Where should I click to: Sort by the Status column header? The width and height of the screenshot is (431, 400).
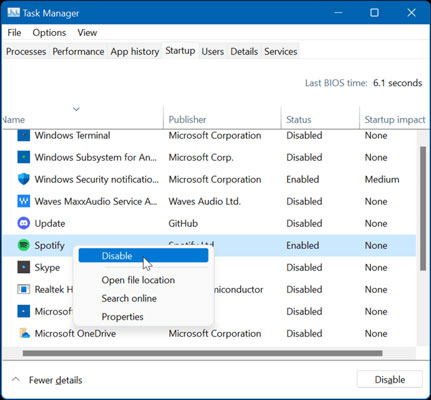[320, 119]
